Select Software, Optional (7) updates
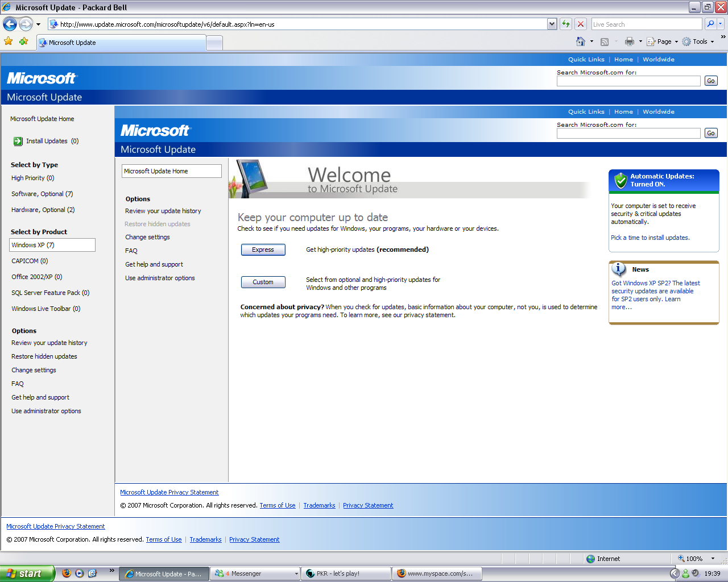728x582 pixels. coord(42,194)
